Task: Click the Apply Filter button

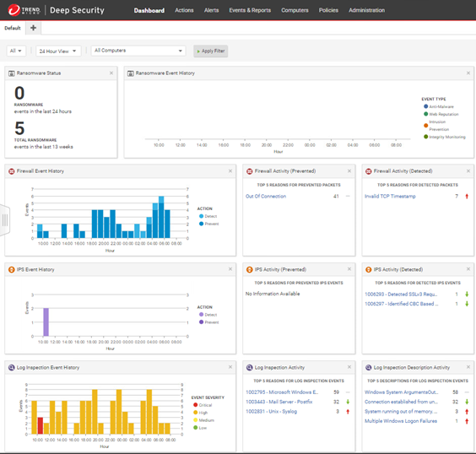Action: pyautogui.click(x=211, y=51)
